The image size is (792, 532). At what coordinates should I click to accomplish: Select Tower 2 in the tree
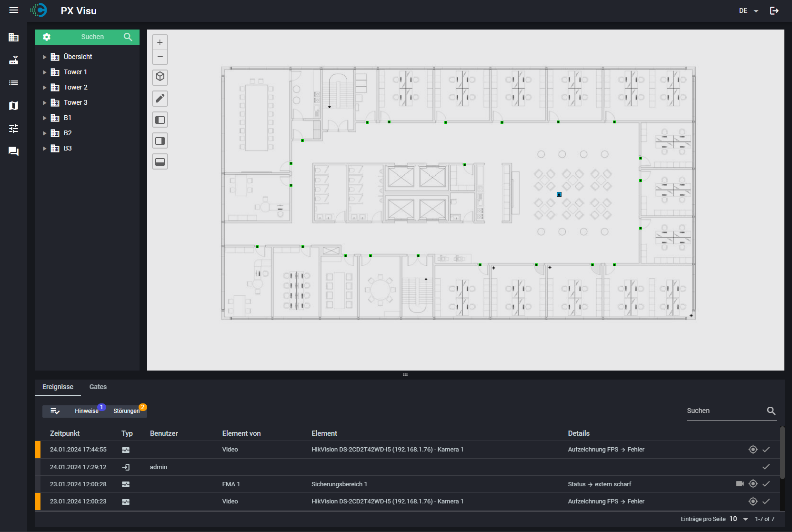75,87
